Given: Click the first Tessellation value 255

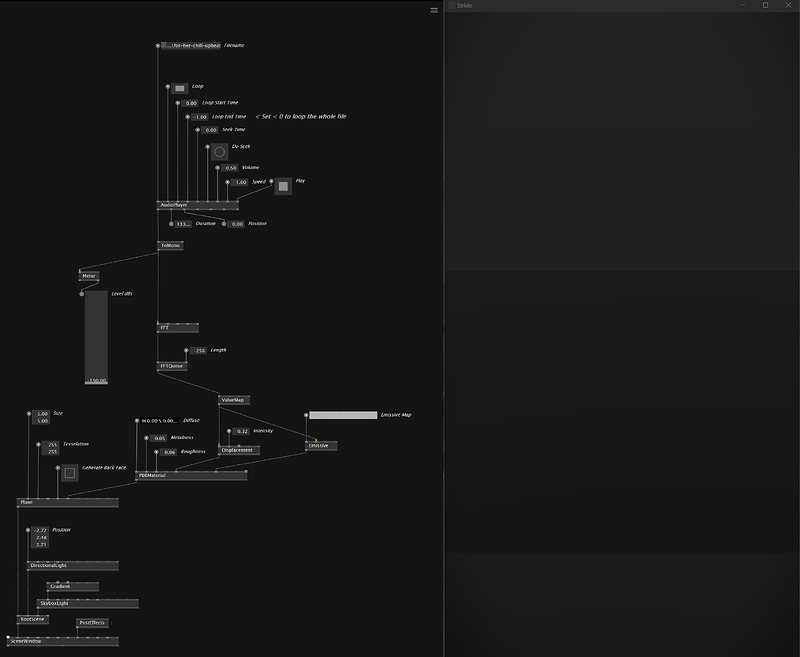Looking at the screenshot, I should [51, 445].
